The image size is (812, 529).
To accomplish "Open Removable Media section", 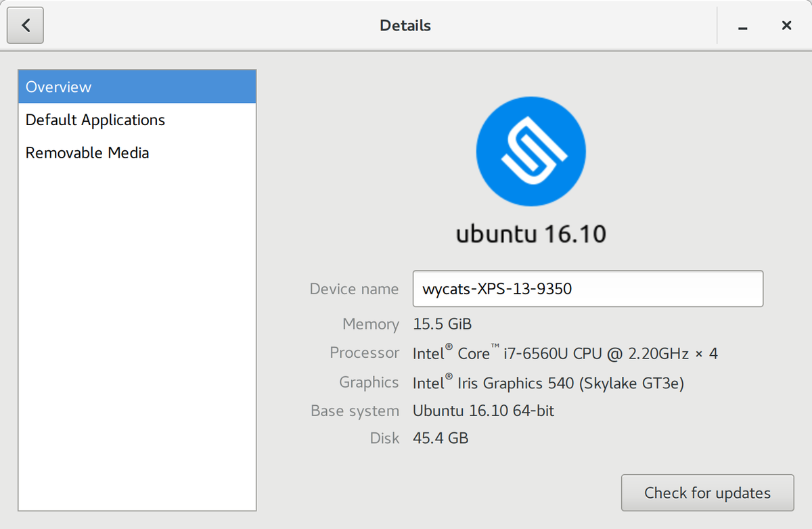I will tap(137, 153).
